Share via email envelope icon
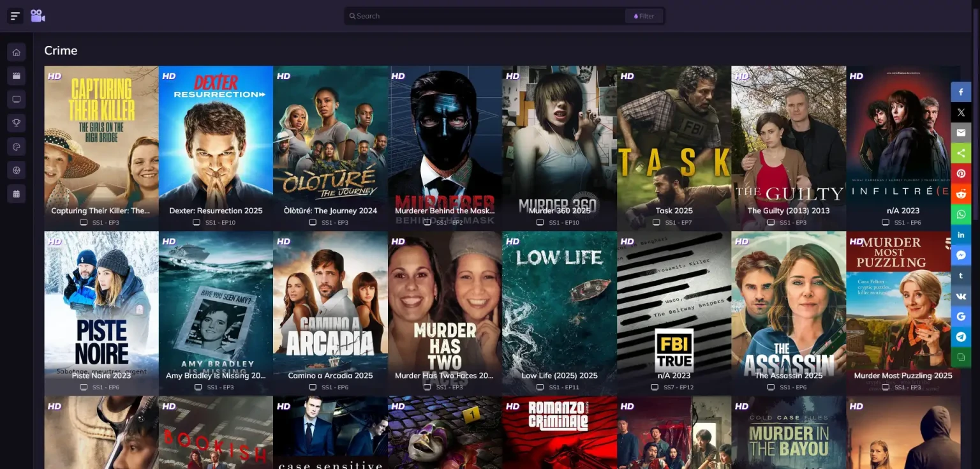Viewport: 980px width, 469px height. pyautogui.click(x=961, y=133)
